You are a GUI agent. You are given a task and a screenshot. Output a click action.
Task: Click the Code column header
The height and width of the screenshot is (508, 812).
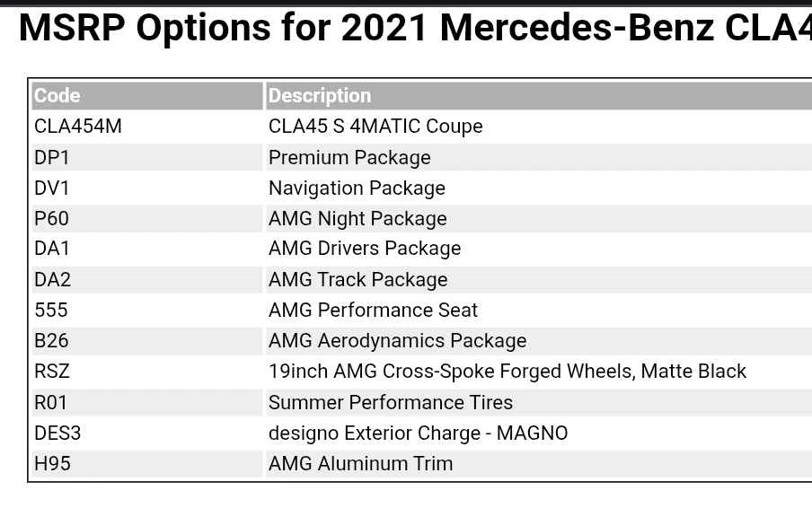click(x=57, y=96)
